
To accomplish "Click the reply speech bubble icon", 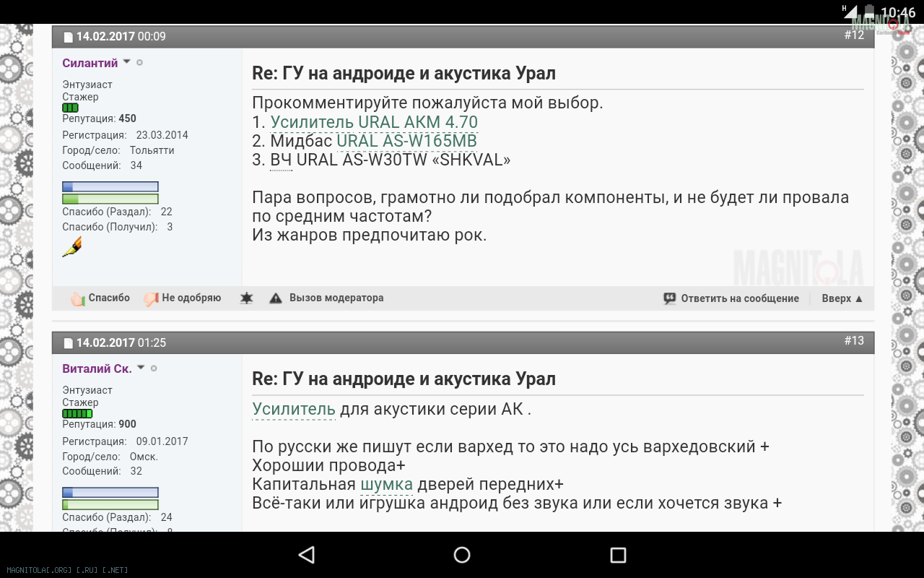I will pyautogui.click(x=670, y=298).
